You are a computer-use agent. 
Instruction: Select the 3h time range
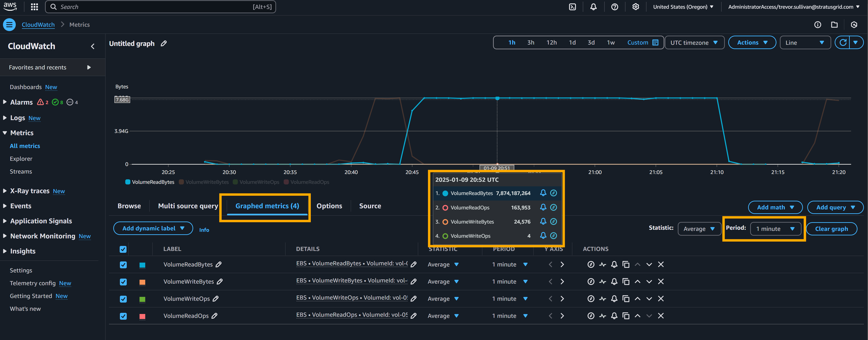pyautogui.click(x=531, y=42)
